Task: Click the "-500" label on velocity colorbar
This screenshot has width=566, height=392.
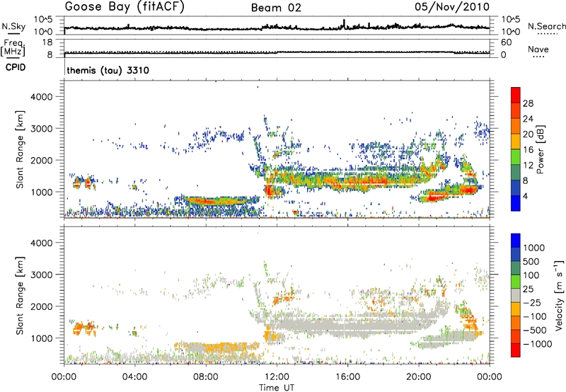Action: pos(535,330)
